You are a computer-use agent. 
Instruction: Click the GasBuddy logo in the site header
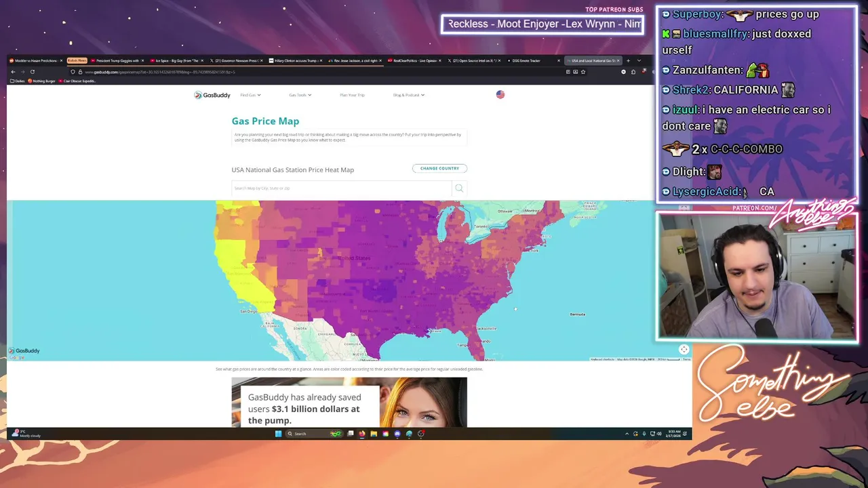click(x=212, y=95)
